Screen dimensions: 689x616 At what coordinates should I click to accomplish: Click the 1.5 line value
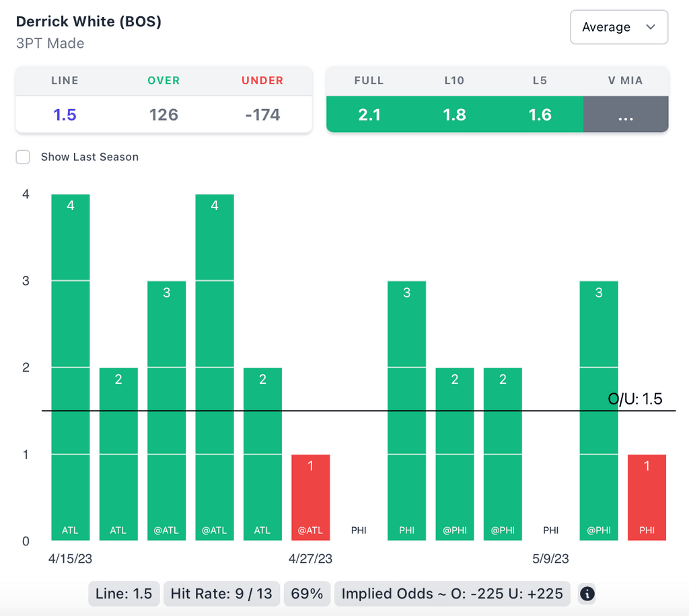[65, 114]
